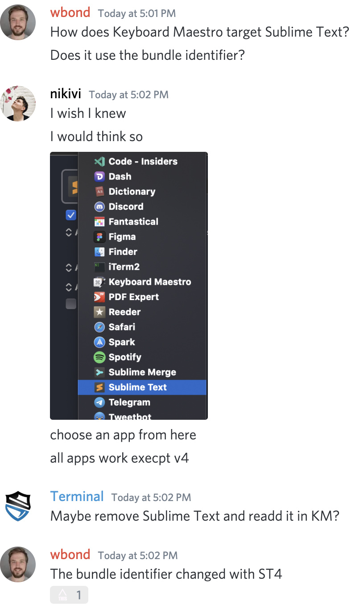Click the Figma icon in the app list

(99, 237)
